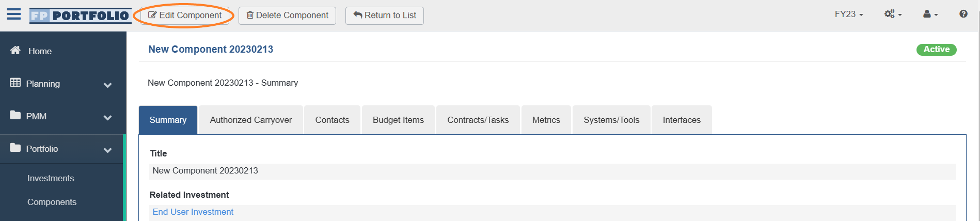Open the Contracts/Tasks tab
Viewport: 980px width, 221px height.
(x=478, y=120)
